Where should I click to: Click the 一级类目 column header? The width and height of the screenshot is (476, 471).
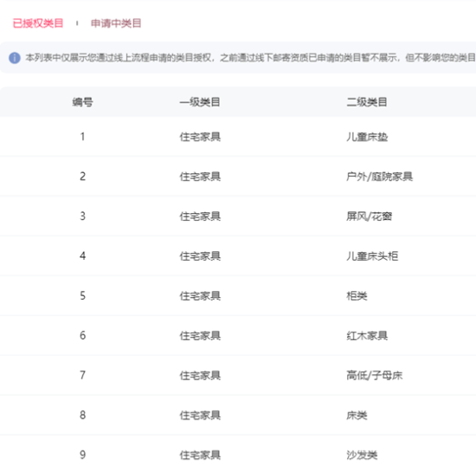coord(200,102)
